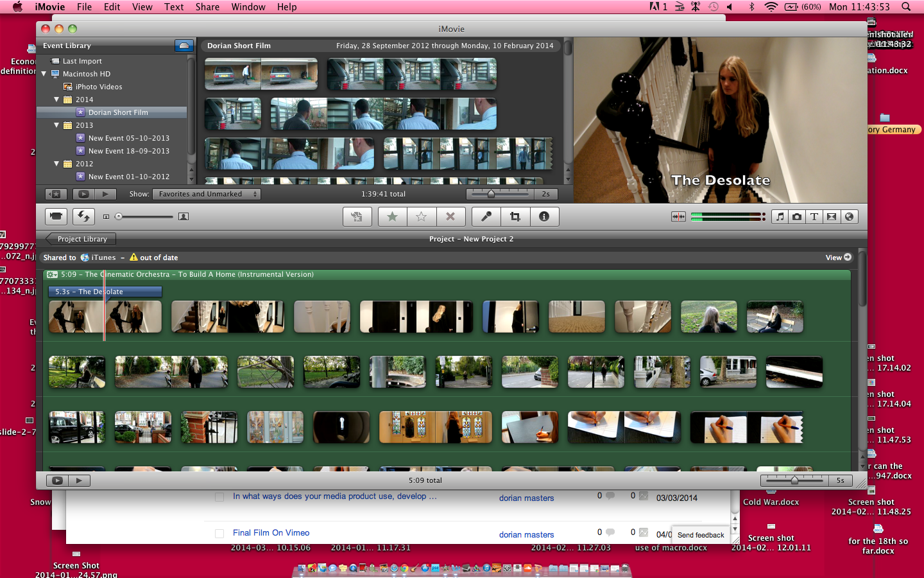
Task: Open the Show filter dropdown
Action: (x=207, y=194)
